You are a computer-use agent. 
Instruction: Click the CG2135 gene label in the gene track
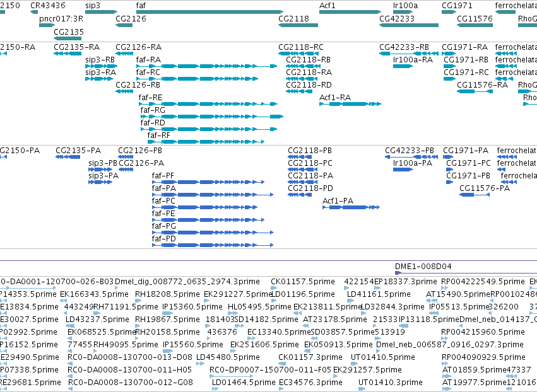(69, 32)
